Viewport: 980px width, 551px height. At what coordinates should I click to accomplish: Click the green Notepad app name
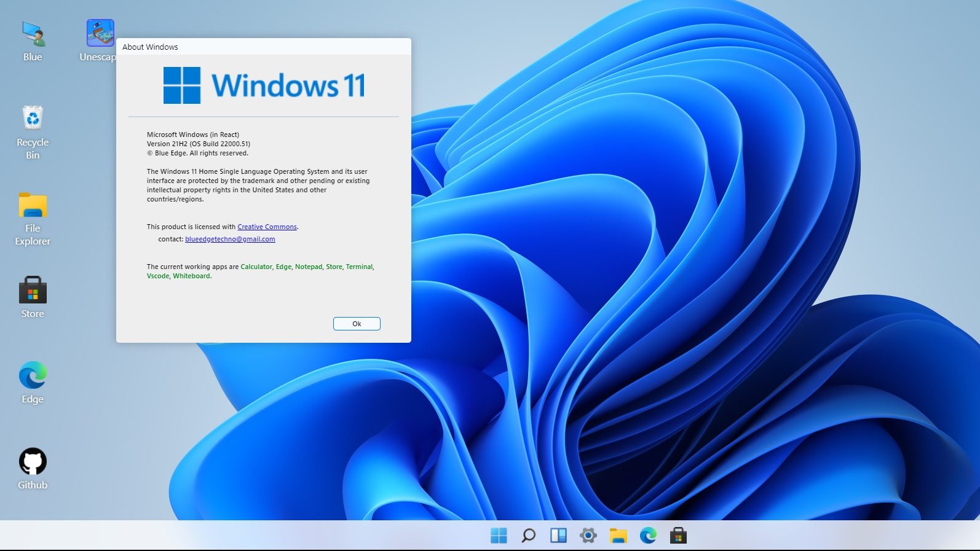(x=309, y=267)
